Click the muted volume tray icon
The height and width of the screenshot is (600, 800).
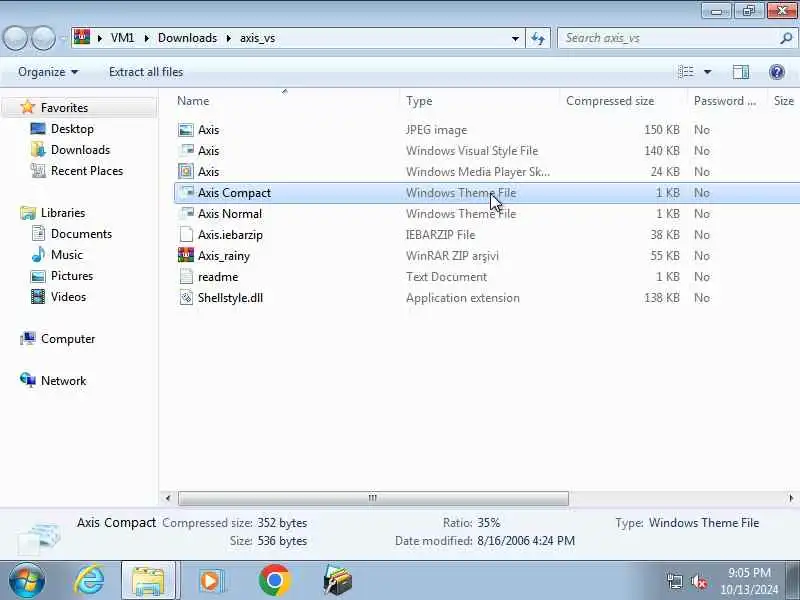pos(698,582)
